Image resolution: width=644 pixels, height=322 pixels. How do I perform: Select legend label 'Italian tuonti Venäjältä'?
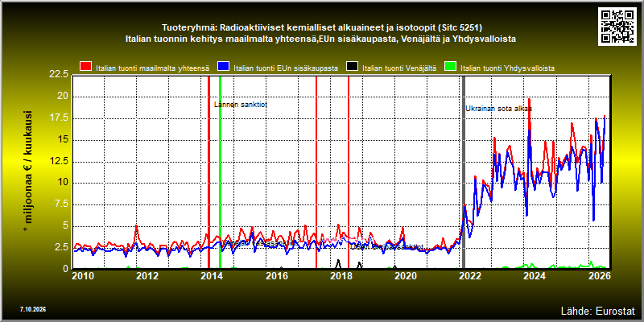pos(398,68)
